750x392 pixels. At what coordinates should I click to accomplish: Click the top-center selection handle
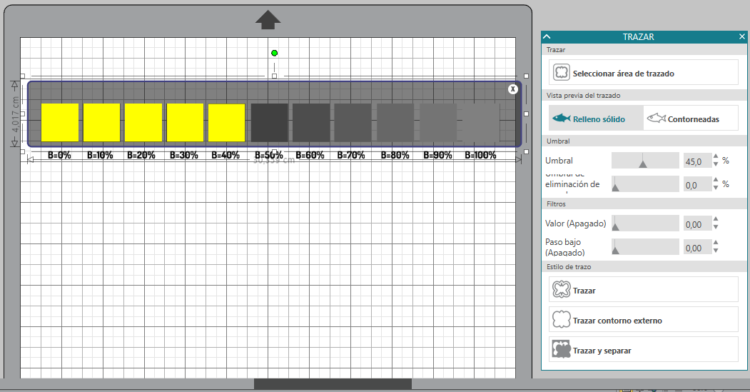tap(274, 76)
